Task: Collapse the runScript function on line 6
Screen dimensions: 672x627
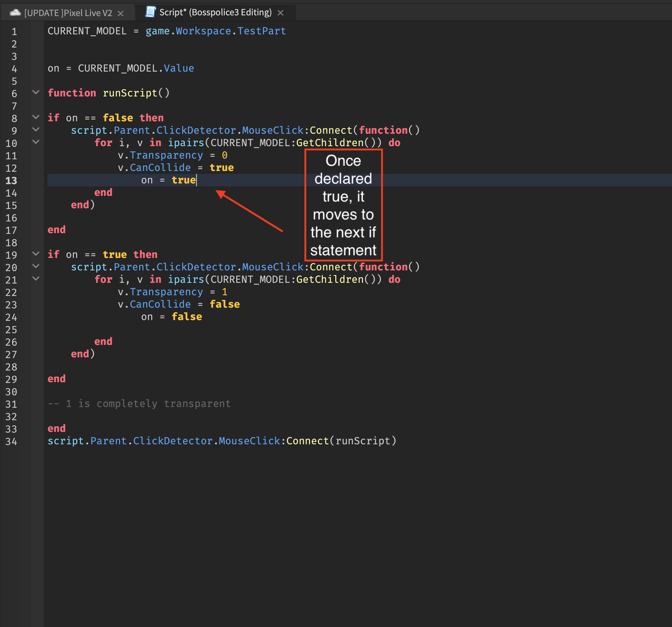Action: 36,92
